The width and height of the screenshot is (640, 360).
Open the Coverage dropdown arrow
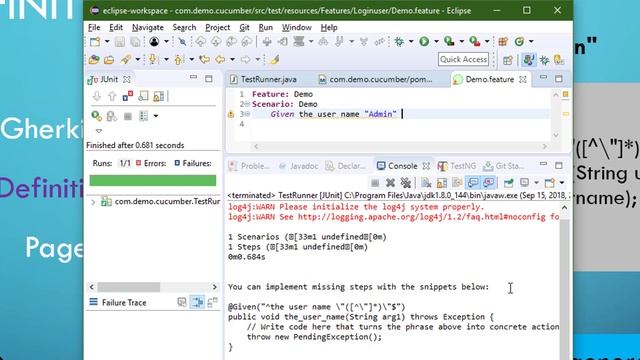[461, 42]
